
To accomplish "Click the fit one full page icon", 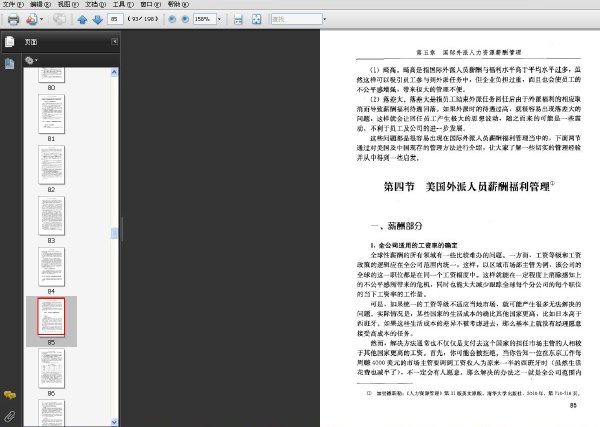I will [256, 19].
